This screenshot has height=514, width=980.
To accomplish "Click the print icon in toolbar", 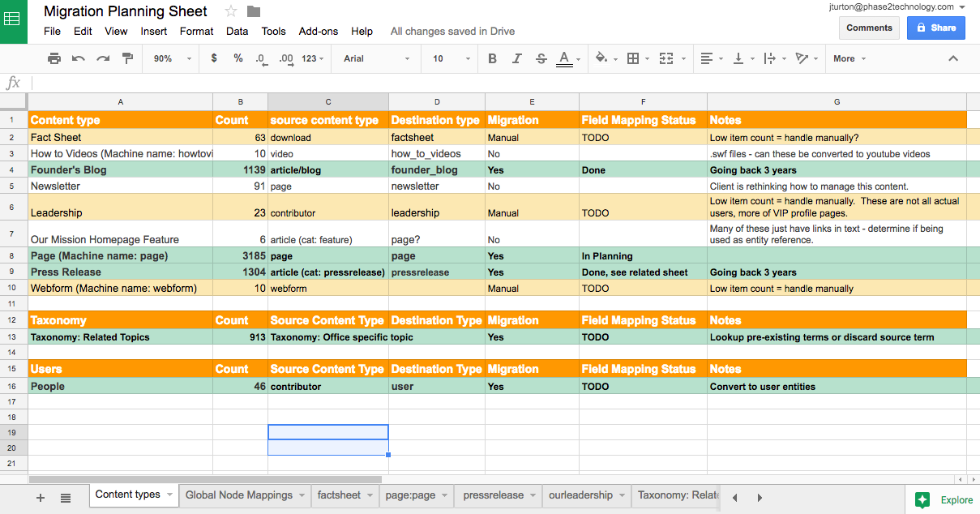I will tap(54, 58).
